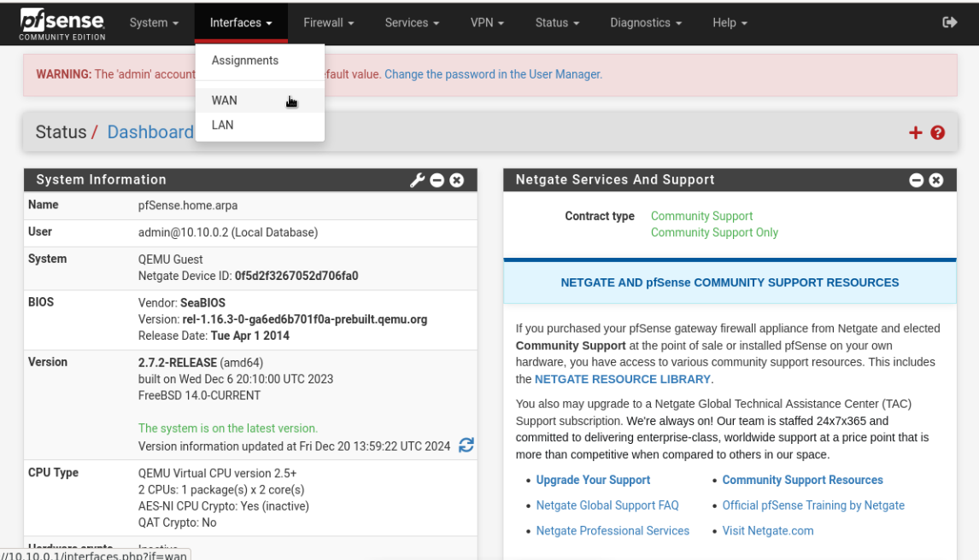Image resolution: width=979 pixels, height=560 pixels.
Task: Minimize the System Information widget
Action: pyautogui.click(x=437, y=180)
